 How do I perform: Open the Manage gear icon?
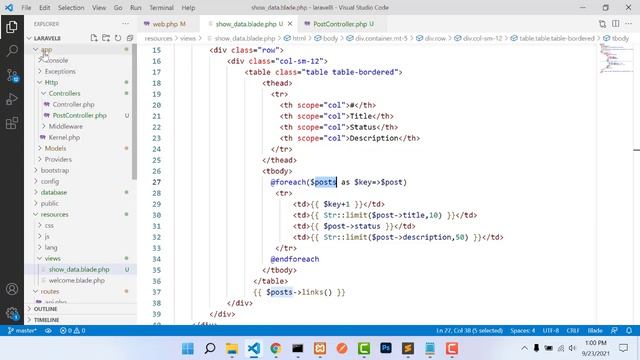[12, 313]
